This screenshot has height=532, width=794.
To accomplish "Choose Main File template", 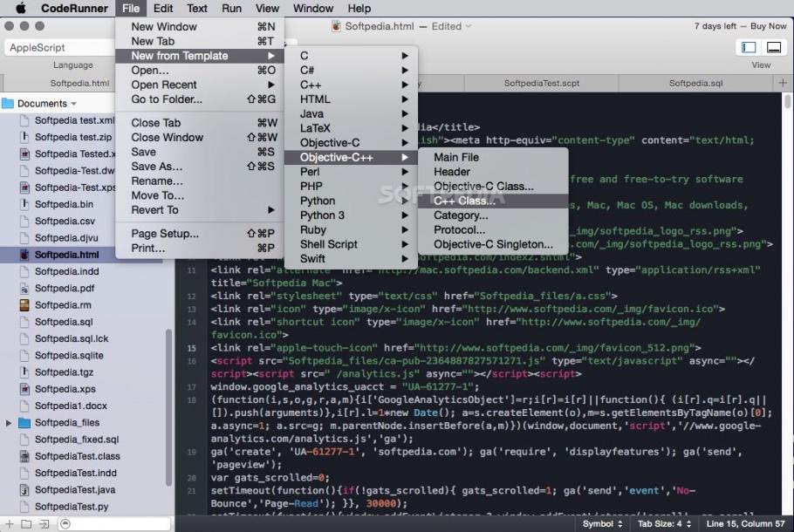I will (x=493, y=158).
